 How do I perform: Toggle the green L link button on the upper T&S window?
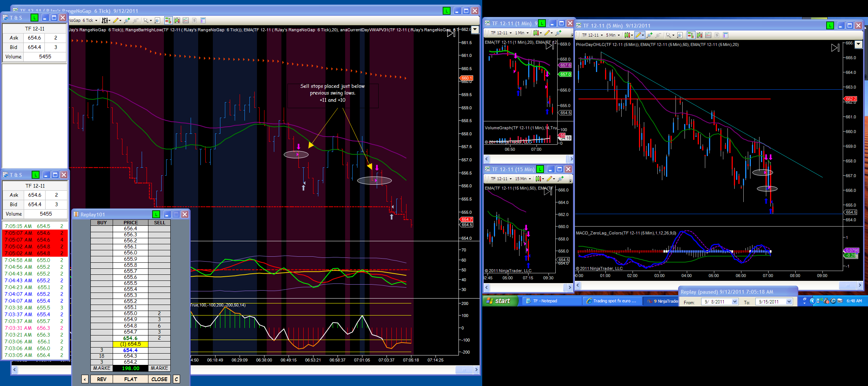34,17
